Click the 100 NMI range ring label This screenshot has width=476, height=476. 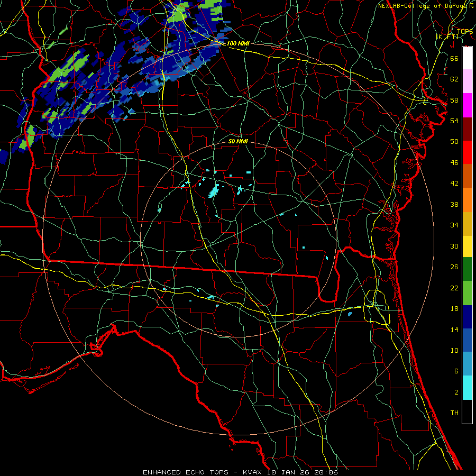coord(238,43)
